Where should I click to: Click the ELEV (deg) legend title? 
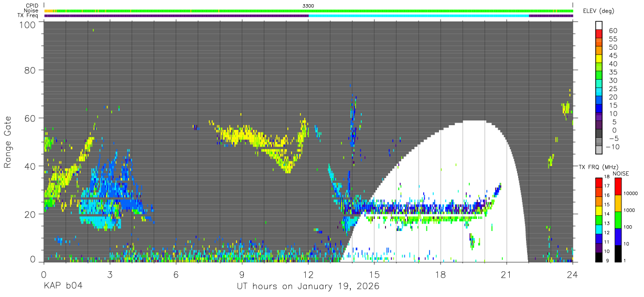coord(598,11)
